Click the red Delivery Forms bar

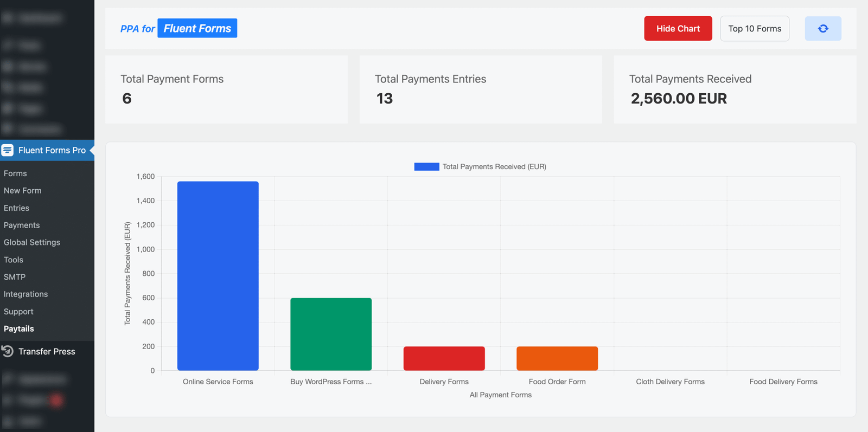[444, 358]
